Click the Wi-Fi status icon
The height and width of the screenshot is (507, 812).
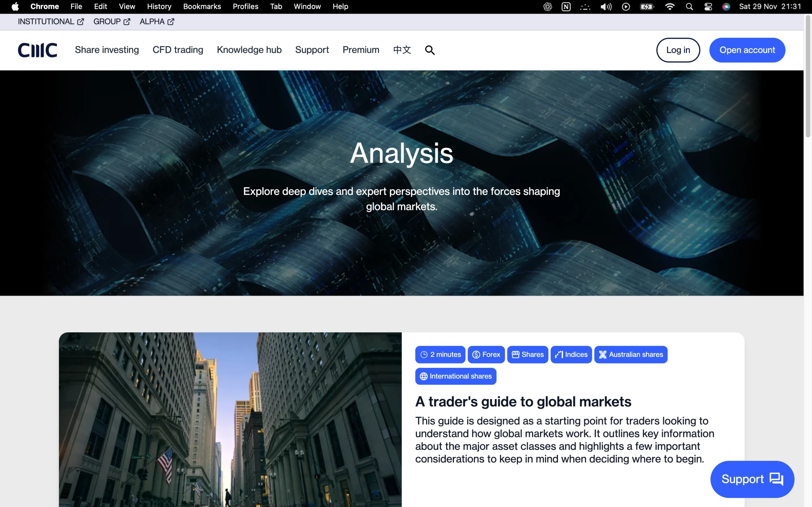click(x=669, y=6)
